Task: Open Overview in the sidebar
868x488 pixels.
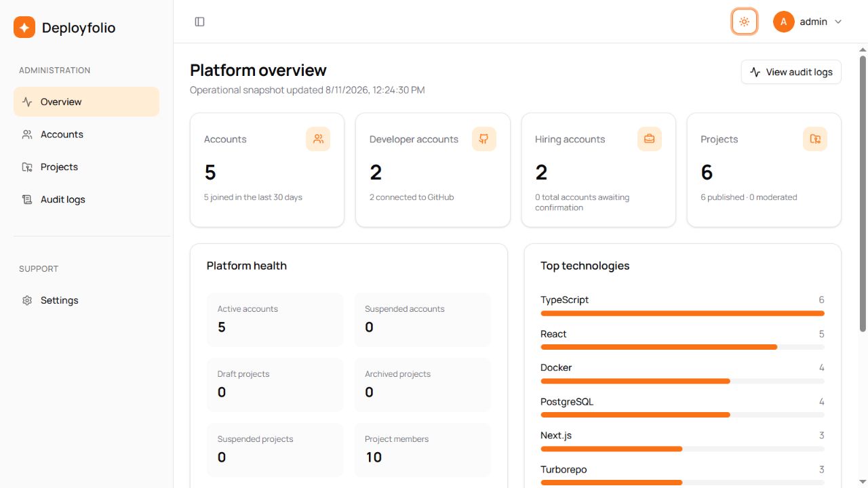Action: click(x=86, y=102)
